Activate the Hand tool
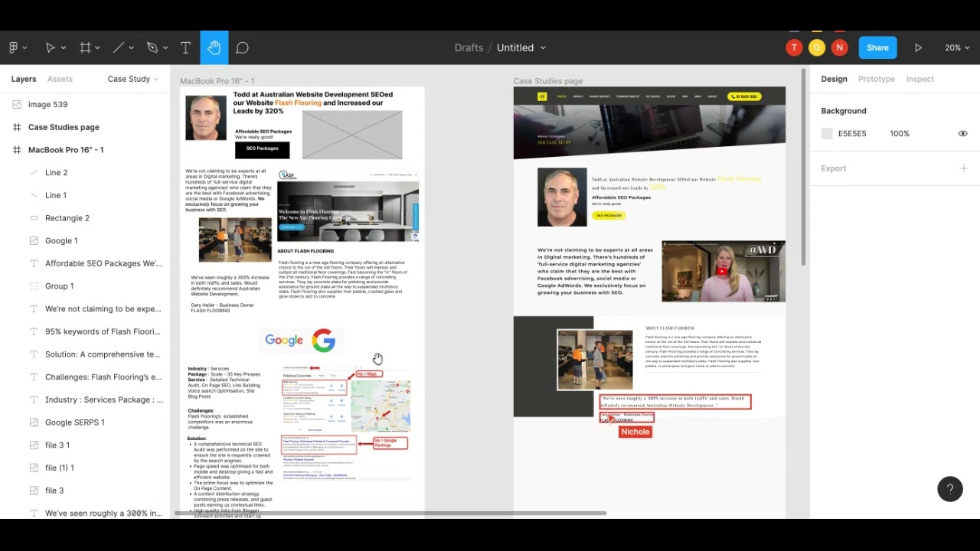The width and height of the screenshot is (980, 551). pos(214,47)
